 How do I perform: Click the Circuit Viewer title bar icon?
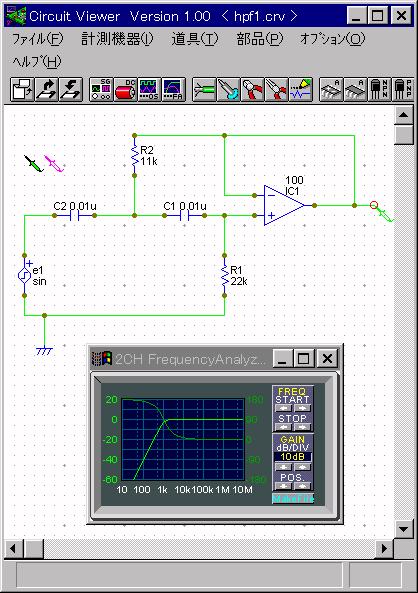coord(16,16)
